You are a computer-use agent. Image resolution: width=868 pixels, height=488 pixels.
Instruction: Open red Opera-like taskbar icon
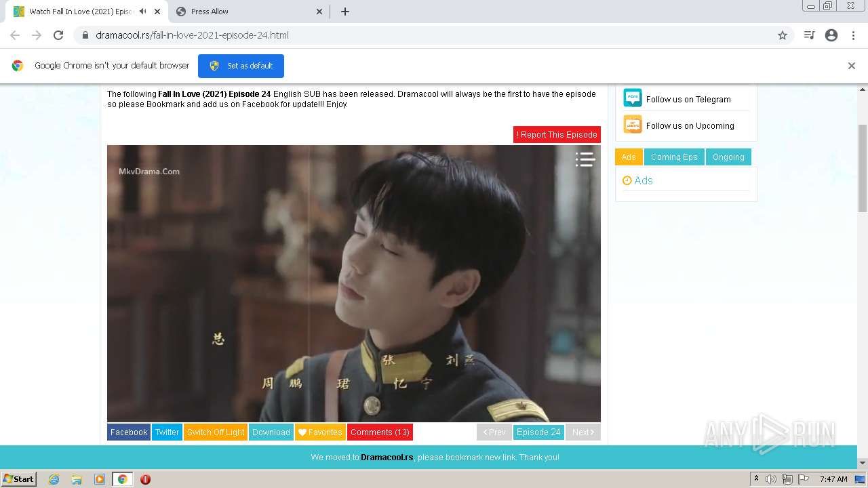click(145, 479)
